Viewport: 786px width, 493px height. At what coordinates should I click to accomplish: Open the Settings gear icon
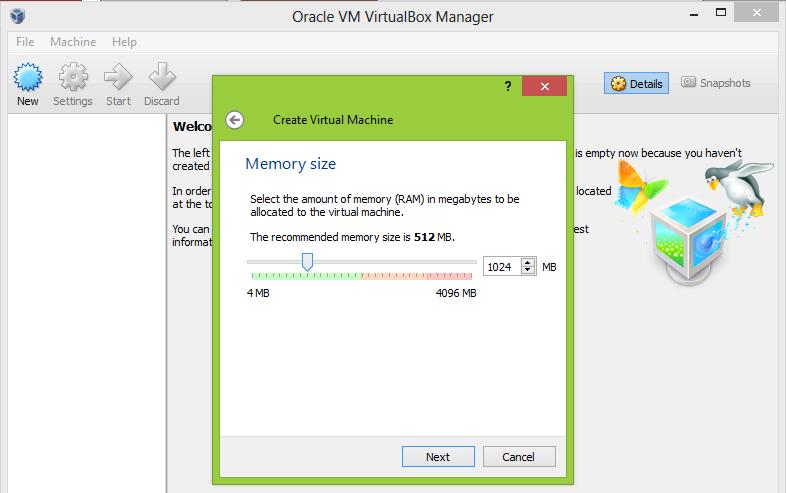(x=73, y=77)
